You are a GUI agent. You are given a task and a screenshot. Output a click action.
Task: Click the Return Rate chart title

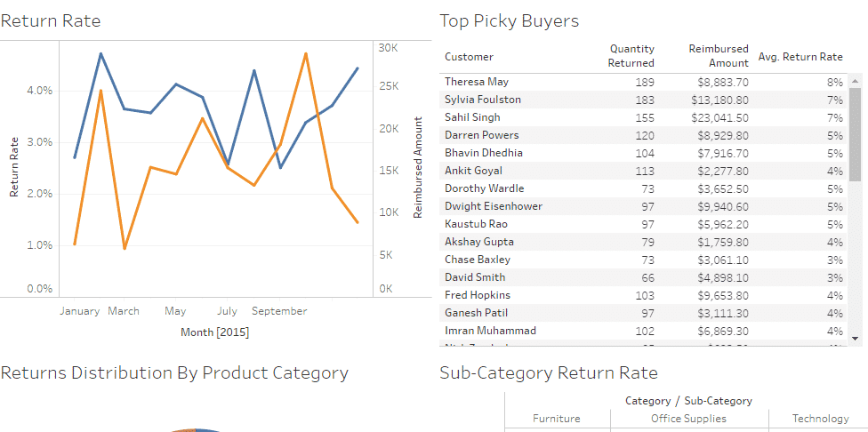click(51, 20)
